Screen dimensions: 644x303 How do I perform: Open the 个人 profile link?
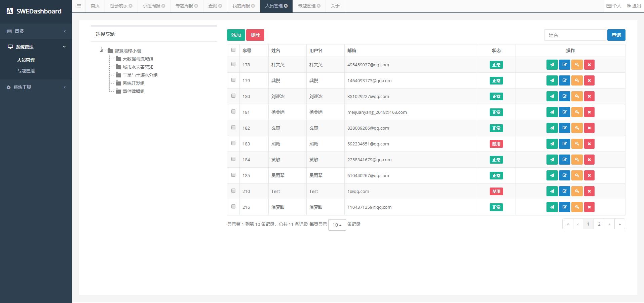614,6
